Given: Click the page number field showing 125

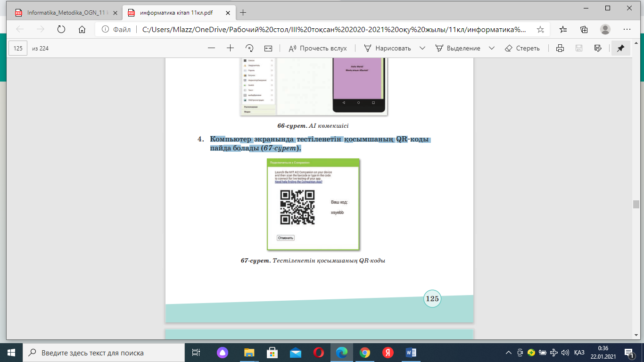Looking at the screenshot, I should click(18, 48).
